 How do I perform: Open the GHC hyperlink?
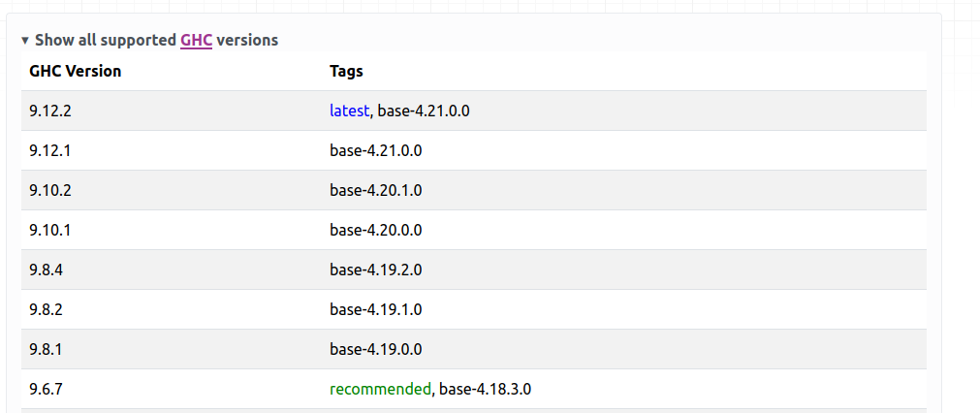[196, 41]
